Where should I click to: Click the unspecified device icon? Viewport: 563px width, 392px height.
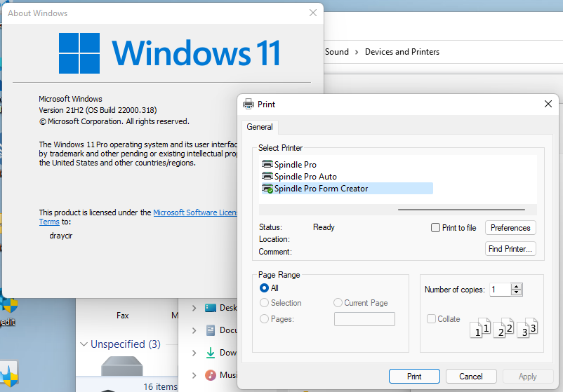pyautogui.click(x=122, y=366)
